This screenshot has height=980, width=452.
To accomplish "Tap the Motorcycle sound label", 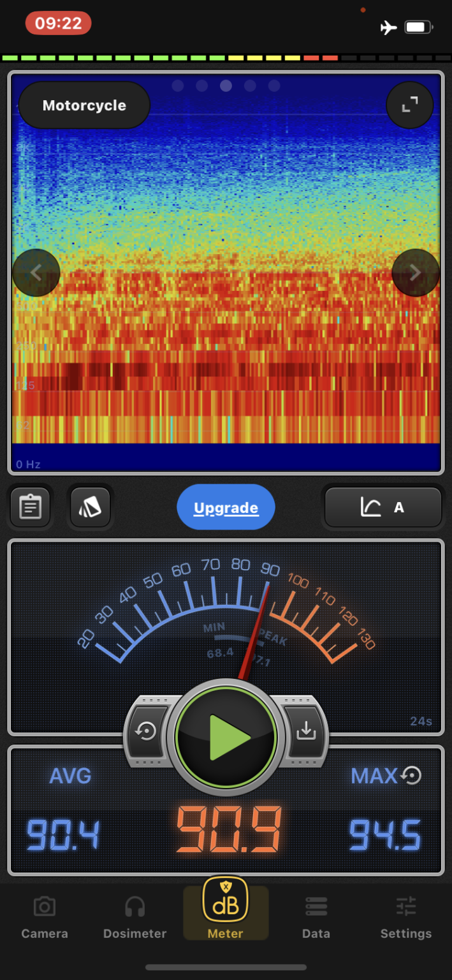I will (x=84, y=105).
